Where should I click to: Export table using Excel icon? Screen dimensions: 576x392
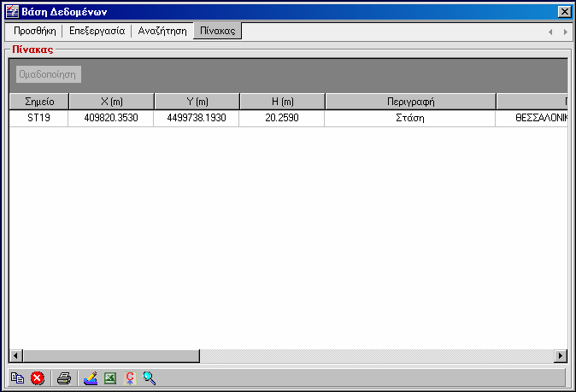[110, 378]
